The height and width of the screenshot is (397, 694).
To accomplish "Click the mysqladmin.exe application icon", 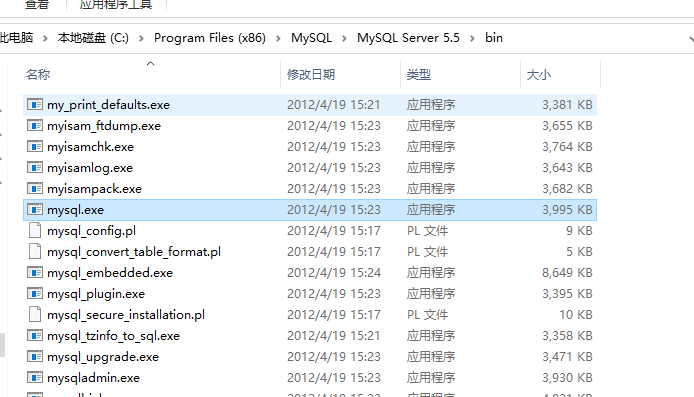I will [x=35, y=378].
